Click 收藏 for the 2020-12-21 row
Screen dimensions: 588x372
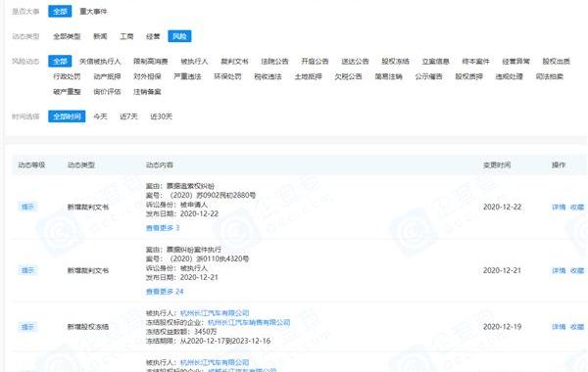pos(577,270)
